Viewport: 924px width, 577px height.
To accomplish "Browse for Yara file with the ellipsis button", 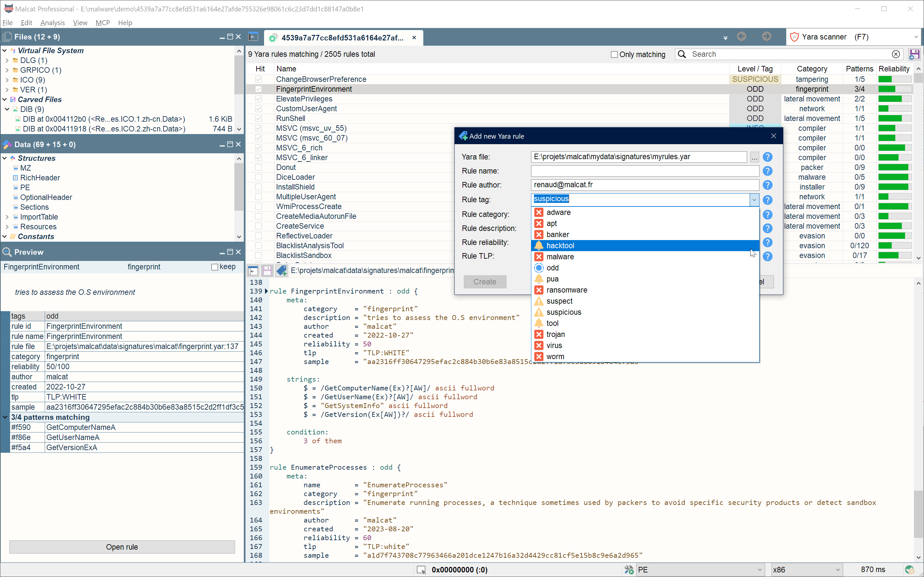I will [x=755, y=157].
